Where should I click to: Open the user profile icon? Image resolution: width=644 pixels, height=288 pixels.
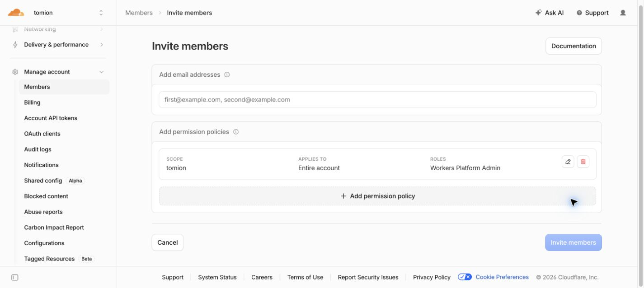[623, 13]
